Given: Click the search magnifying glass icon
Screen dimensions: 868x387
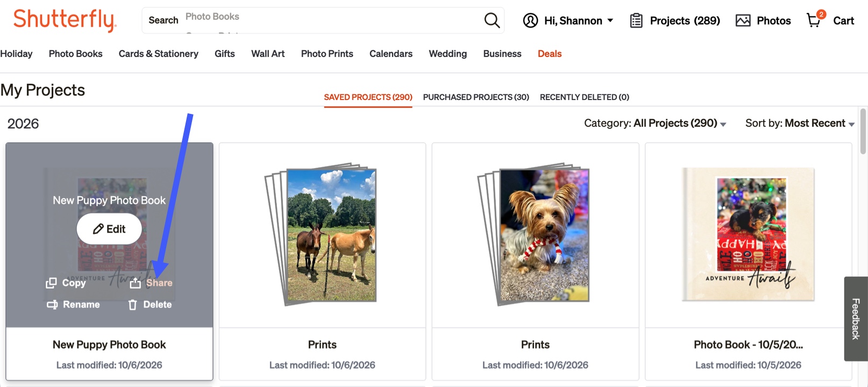Looking at the screenshot, I should (x=492, y=20).
